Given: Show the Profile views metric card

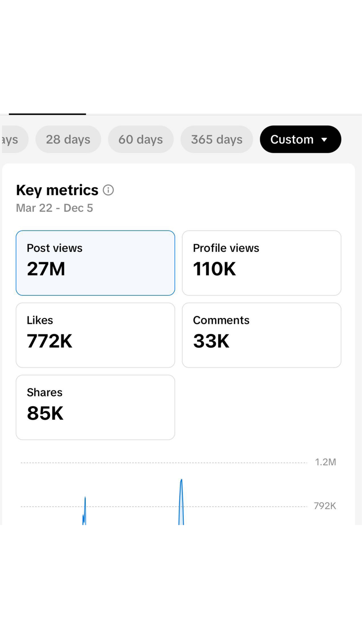Looking at the screenshot, I should pyautogui.click(x=261, y=263).
